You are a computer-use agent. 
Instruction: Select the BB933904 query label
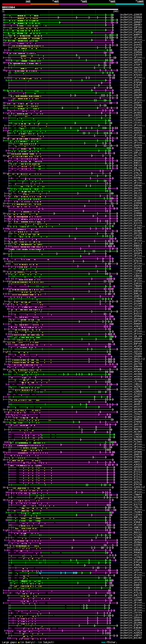[9, 8]
